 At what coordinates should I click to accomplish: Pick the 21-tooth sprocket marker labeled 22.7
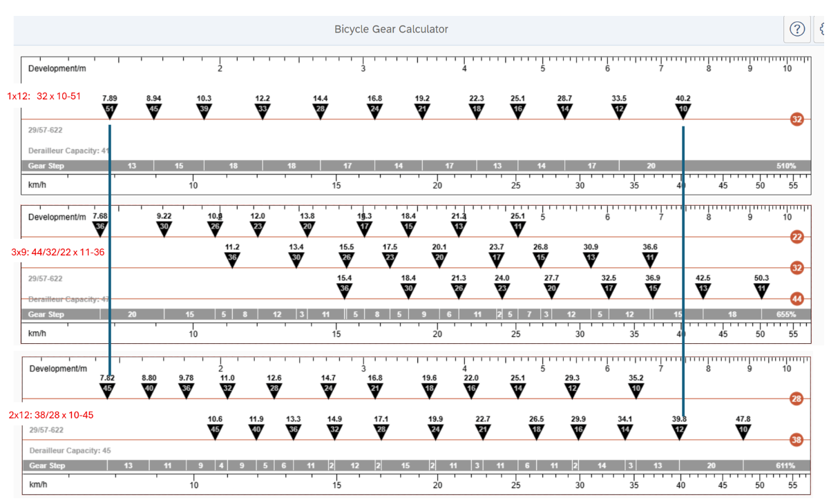tap(483, 431)
